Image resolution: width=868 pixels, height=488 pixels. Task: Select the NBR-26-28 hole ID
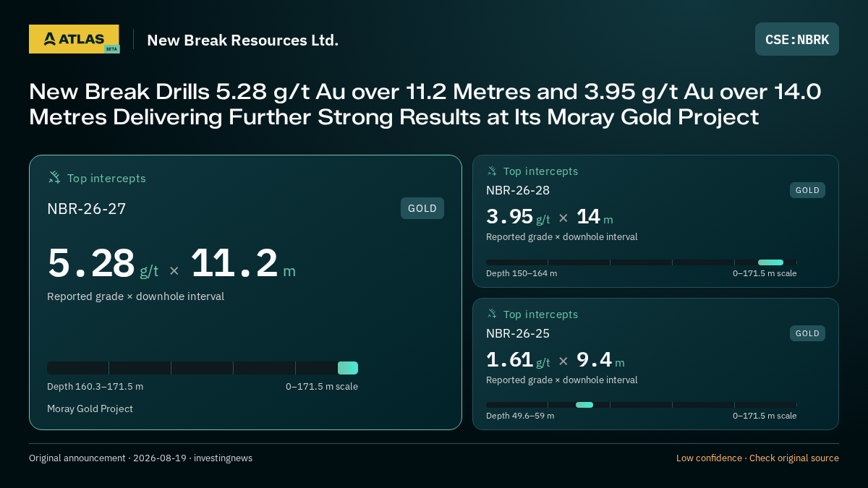[518, 190]
